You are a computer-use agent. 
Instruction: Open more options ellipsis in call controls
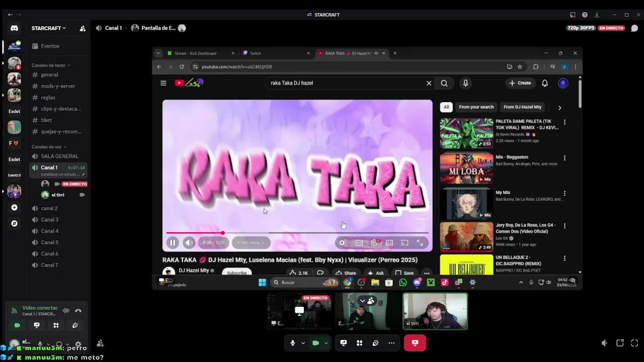point(391,343)
